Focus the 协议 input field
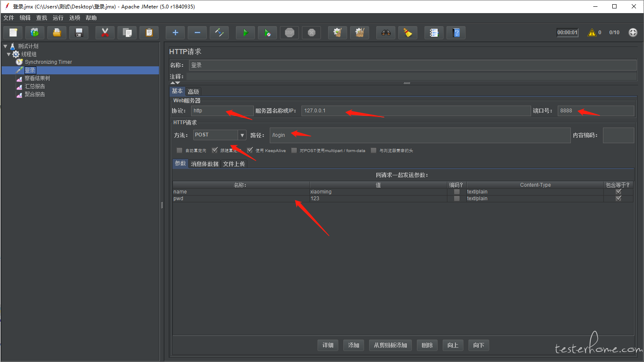The image size is (644, 362). click(x=222, y=111)
